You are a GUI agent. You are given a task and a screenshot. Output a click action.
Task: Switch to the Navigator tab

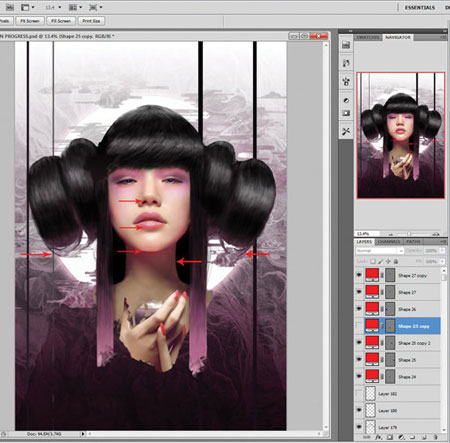point(398,37)
